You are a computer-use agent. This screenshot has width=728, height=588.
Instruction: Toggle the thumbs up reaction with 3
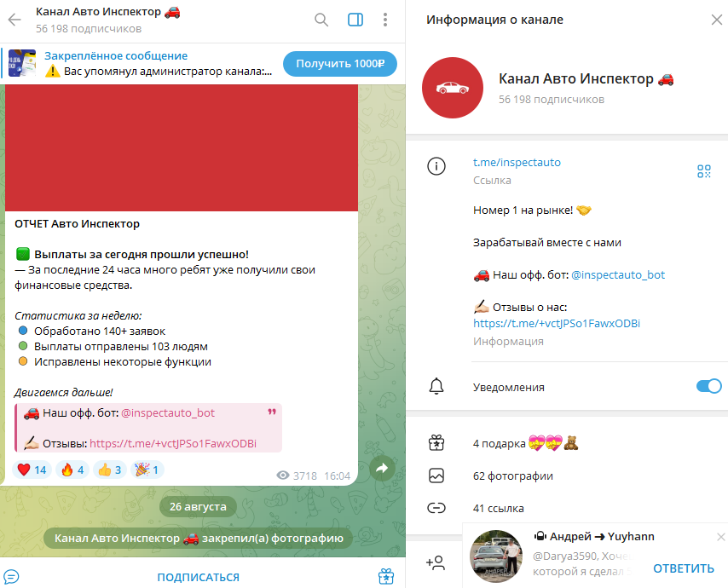coord(110,470)
